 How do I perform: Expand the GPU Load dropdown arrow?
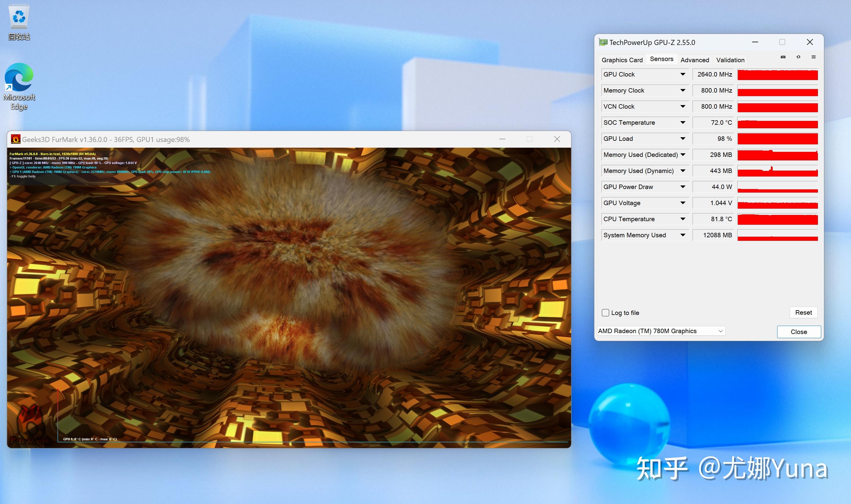pos(683,139)
